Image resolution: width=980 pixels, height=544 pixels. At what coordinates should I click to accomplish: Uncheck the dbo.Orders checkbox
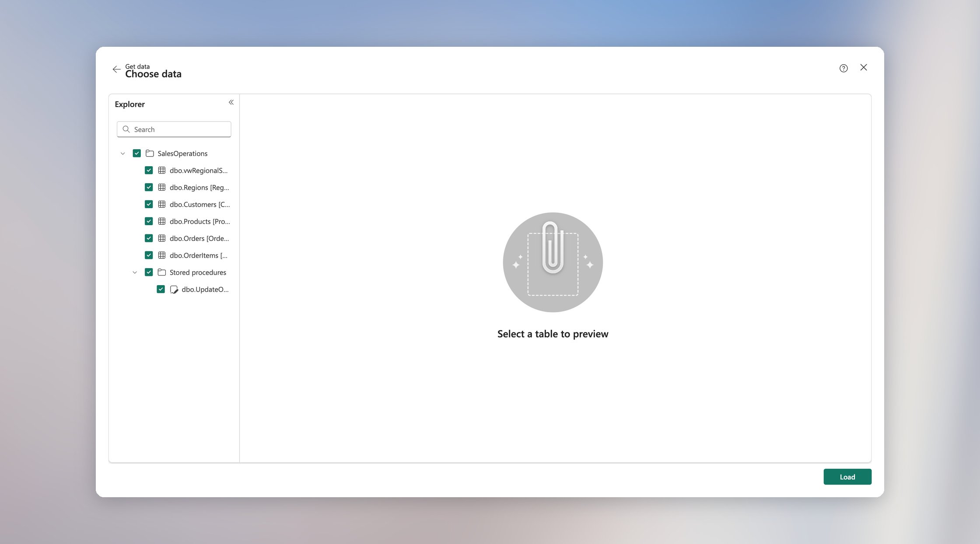[149, 238]
